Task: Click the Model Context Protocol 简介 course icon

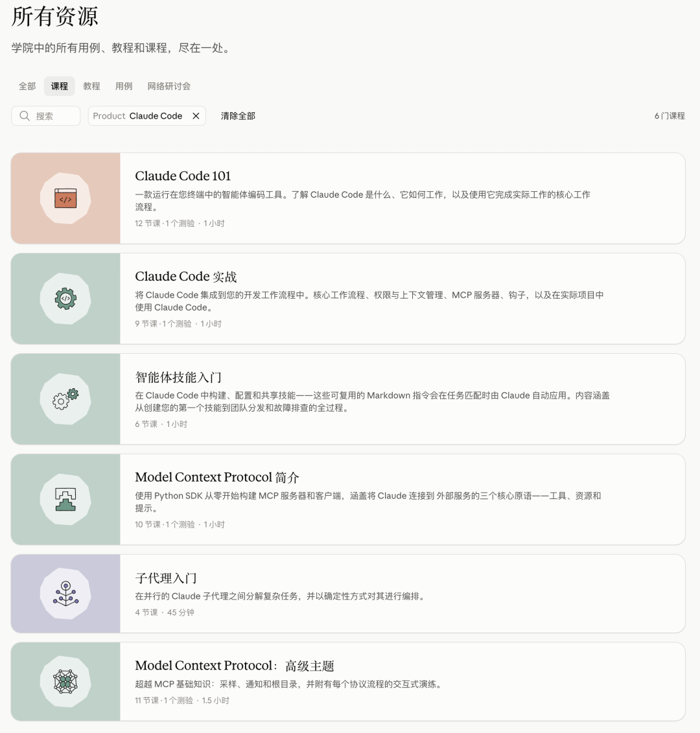Action: click(x=65, y=499)
